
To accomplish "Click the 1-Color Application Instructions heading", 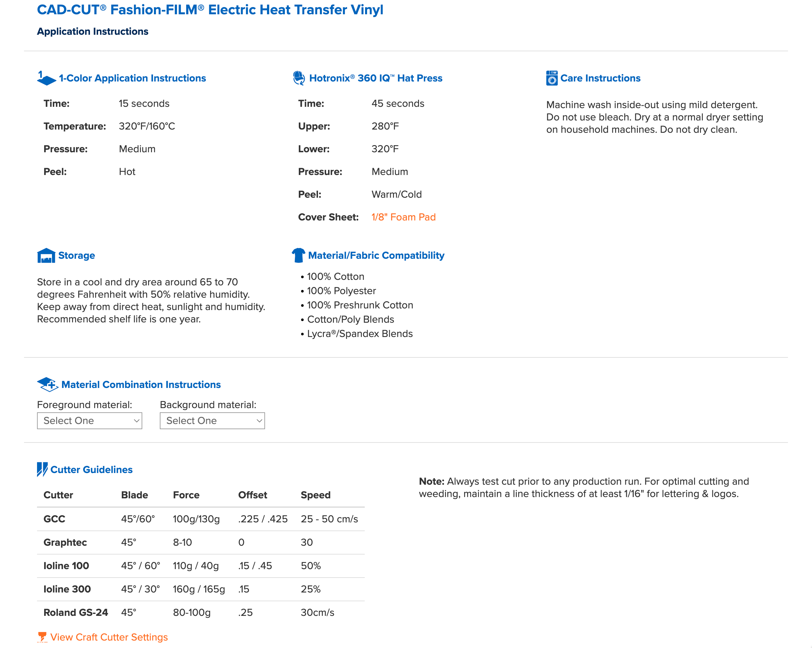I will coord(133,78).
